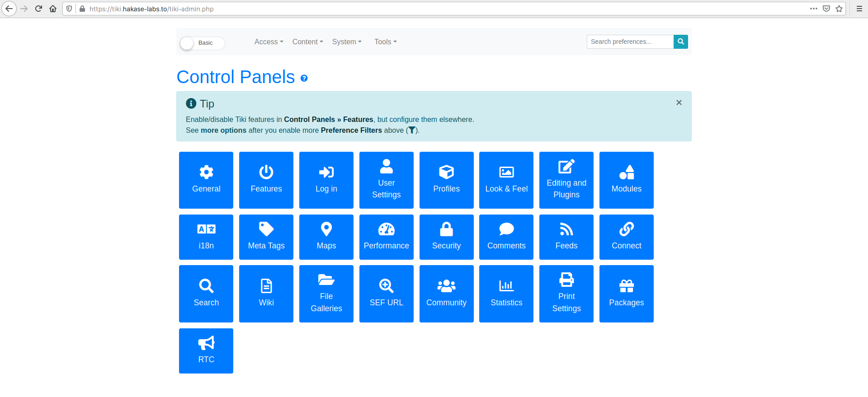Open the Profiles control panel
Viewport: 868px width, 397px height.
pos(447,180)
